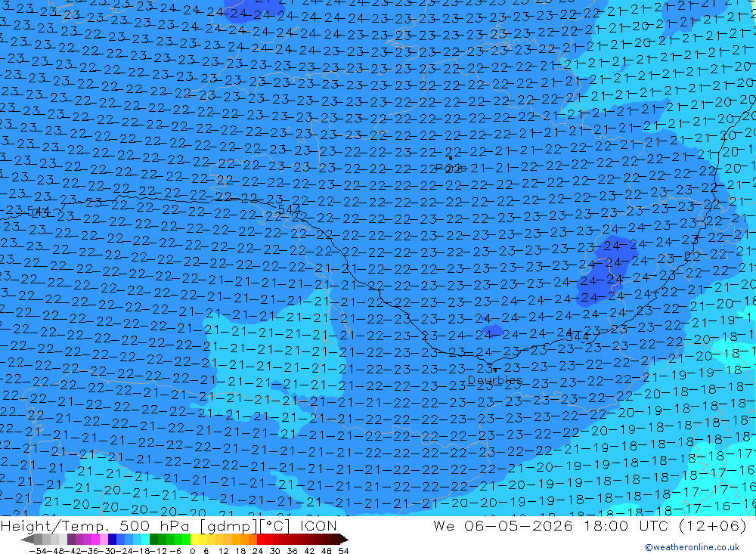Open the weatheronline.co.uk copyright link
Viewport: 756px width, 554px height.
click(692, 546)
